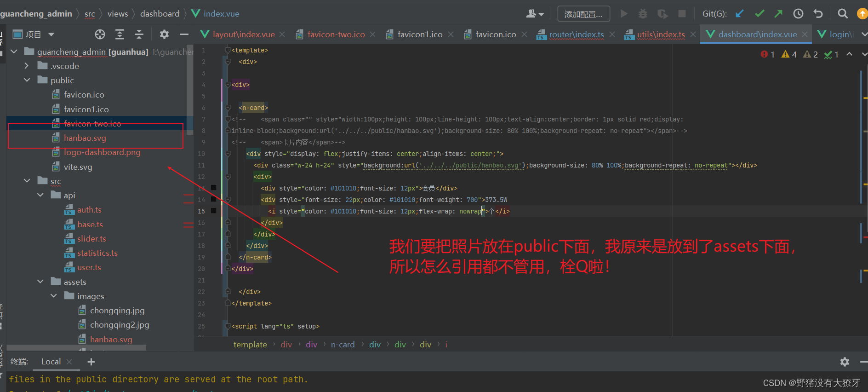Collapse the public folder
This screenshot has height=392, width=868.
[27, 80]
